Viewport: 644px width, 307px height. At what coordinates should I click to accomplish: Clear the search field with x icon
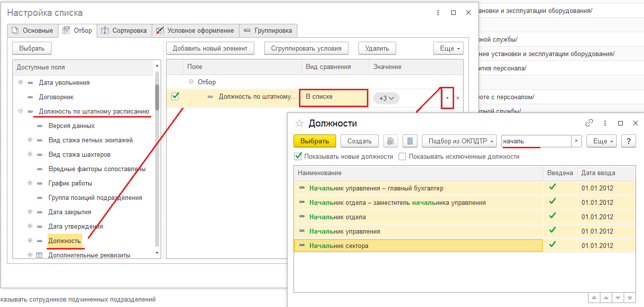tap(576, 141)
